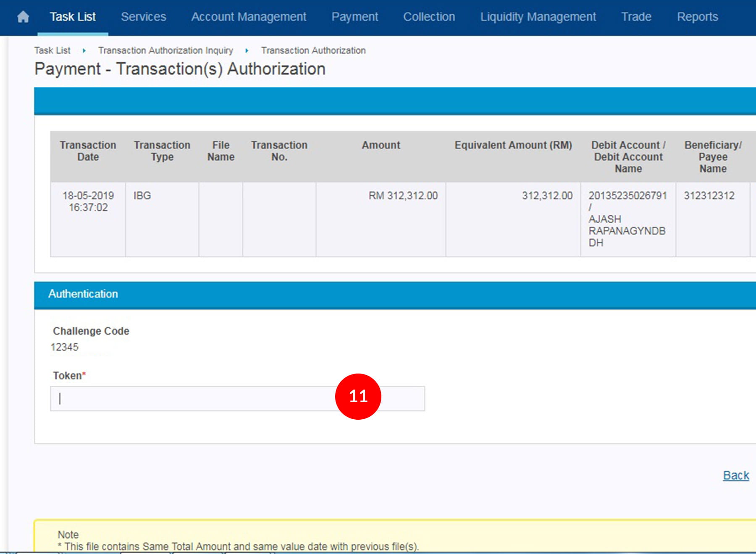Click the Back link

(735, 475)
